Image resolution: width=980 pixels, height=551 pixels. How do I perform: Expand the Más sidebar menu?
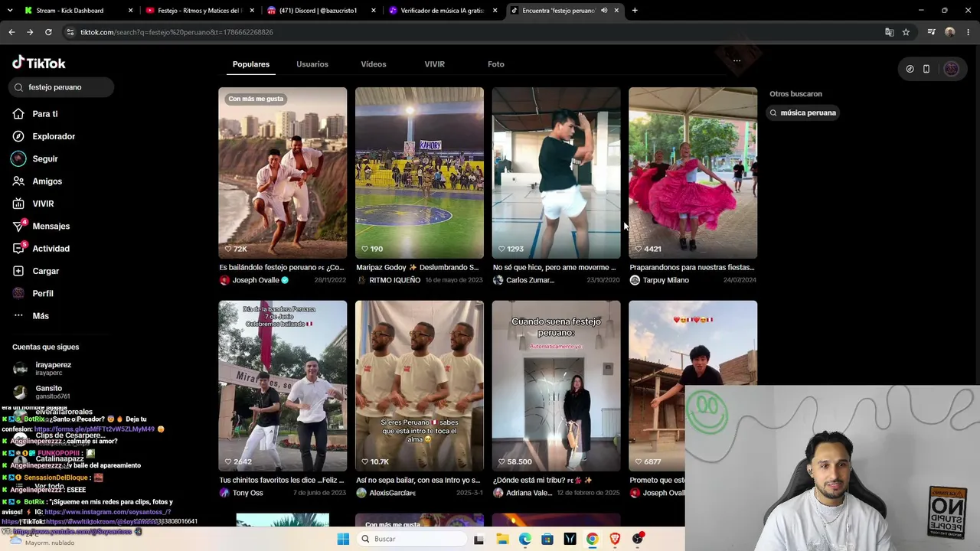click(x=40, y=316)
